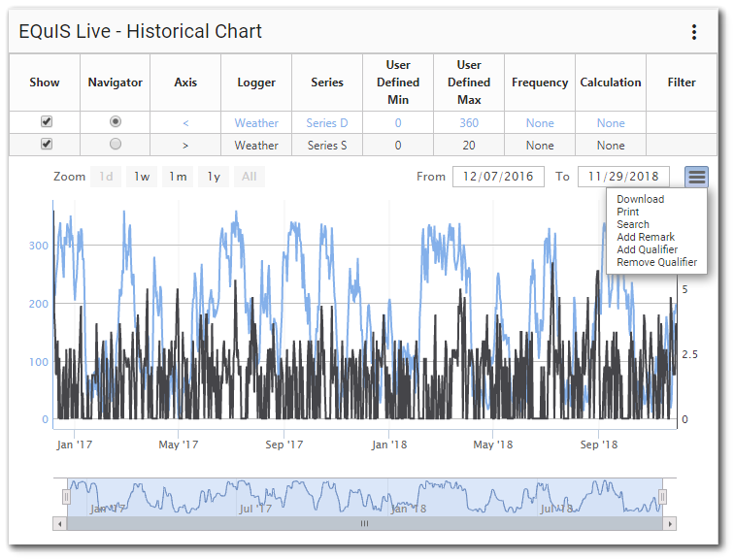Click the navigator scroll left arrow
The width and height of the screenshot is (734, 560).
[x=59, y=524]
